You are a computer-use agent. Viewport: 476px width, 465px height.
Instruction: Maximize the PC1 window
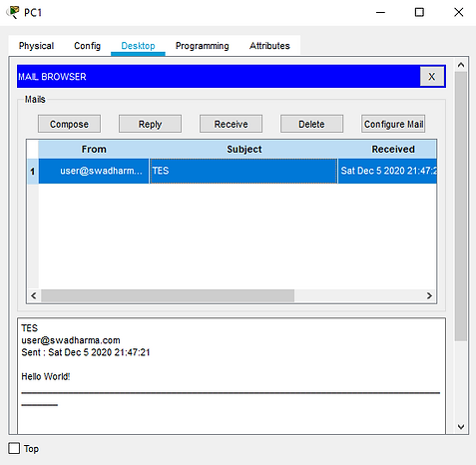click(419, 12)
